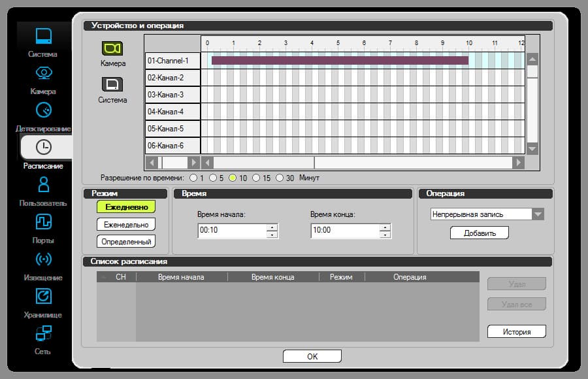Click the История button
This screenshot has height=379, width=588.
(x=517, y=332)
